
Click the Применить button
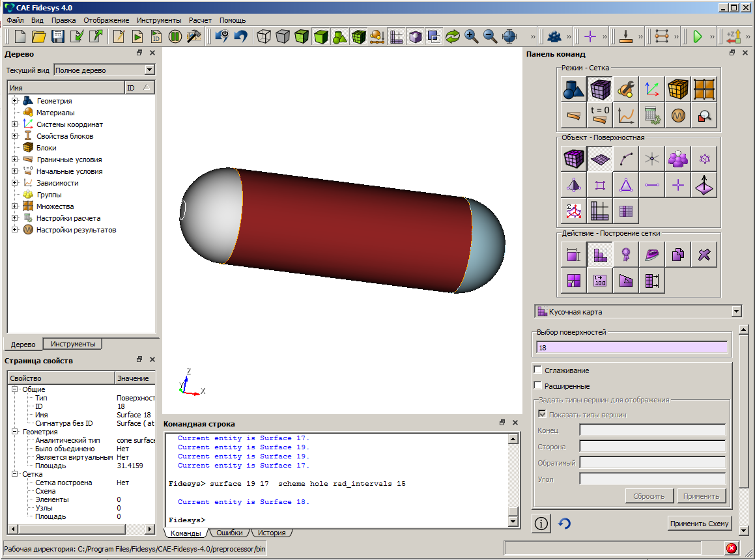point(701,496)
